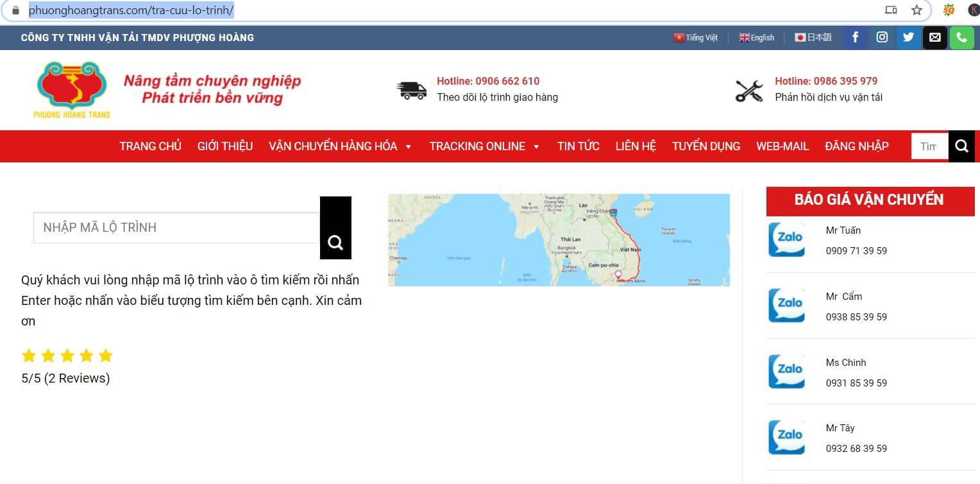Image resolution: width=980 pixels, height=484 pixels.
Task: Open the browser profile avatar
Action: [974, 10]
